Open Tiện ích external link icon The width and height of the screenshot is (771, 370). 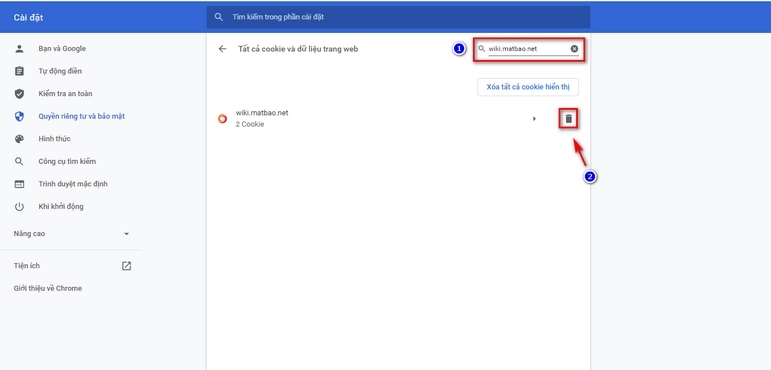[x=126, y=266]
